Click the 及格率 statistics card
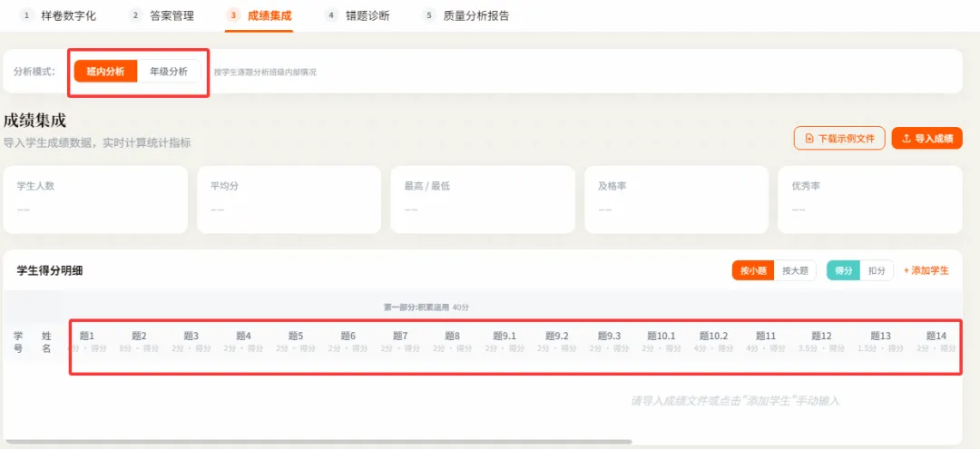This screenshot has width=980, height=449. (676, 200)
